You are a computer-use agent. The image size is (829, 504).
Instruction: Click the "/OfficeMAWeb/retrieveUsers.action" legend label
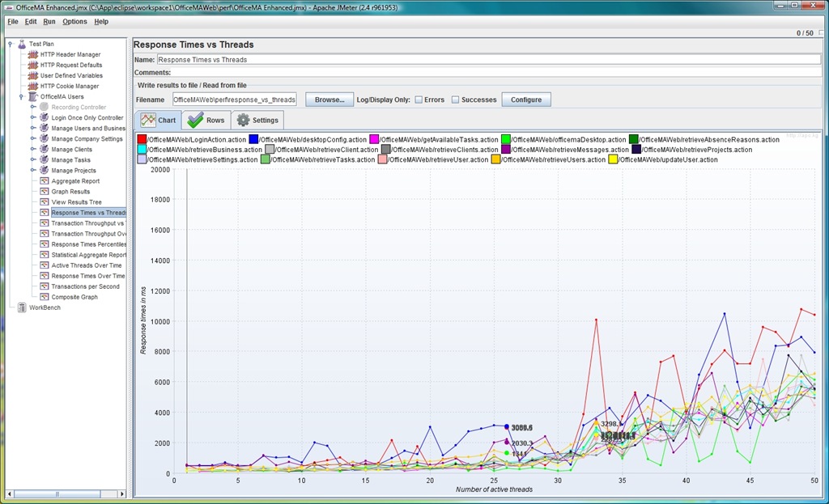tap(554, 159)
